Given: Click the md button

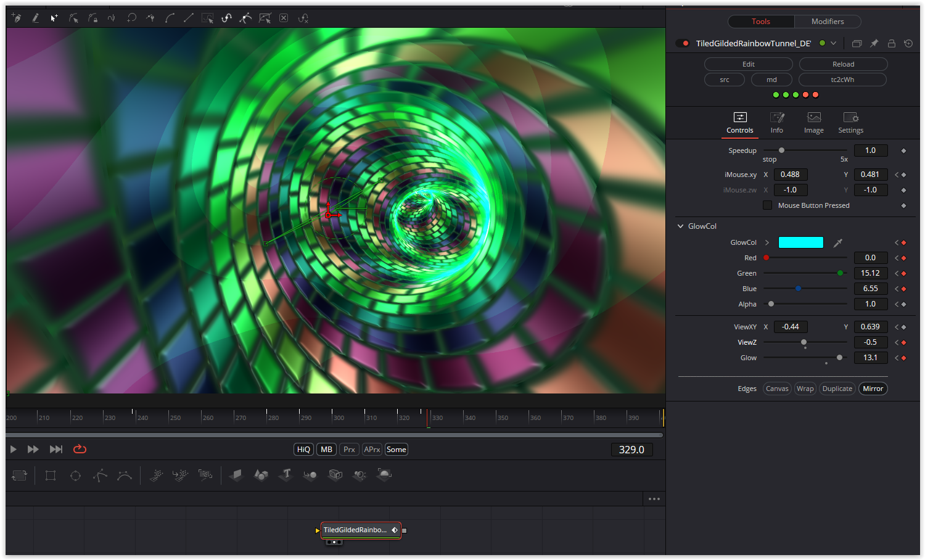Looking at the screenshot, I should coord(771,80).
